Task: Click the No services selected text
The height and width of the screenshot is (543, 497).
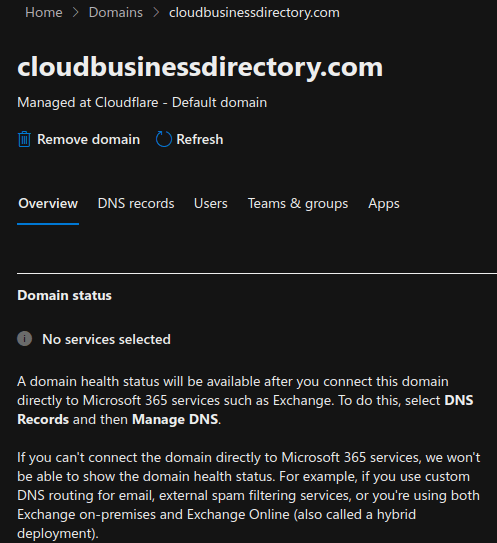Action: (x=106, y=339)
